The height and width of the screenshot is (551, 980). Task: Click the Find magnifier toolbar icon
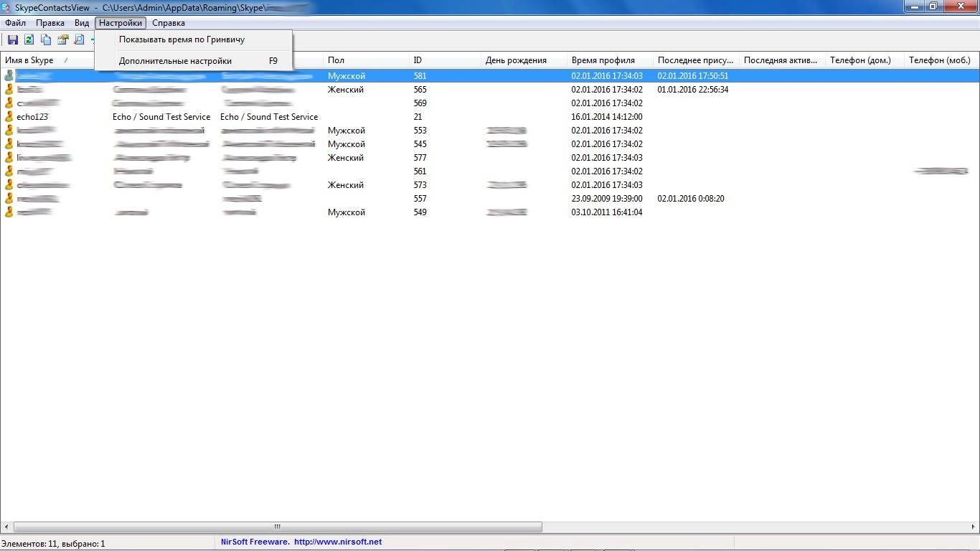pos(79,40)
